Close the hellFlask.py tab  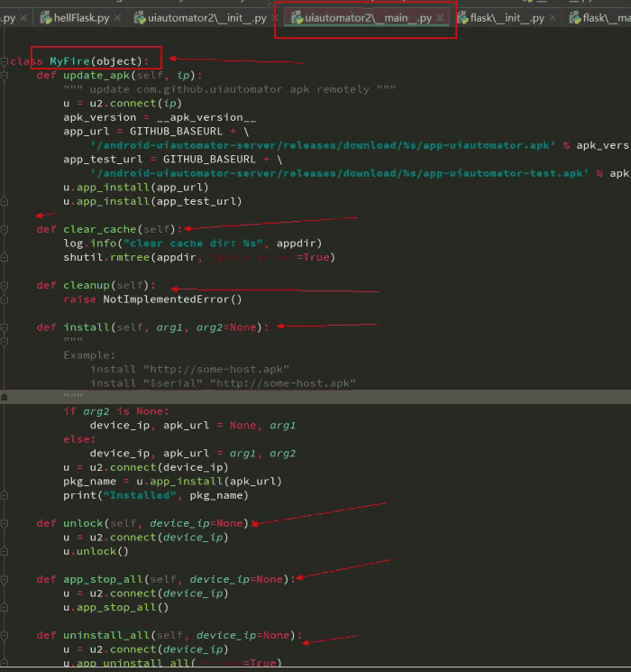[x=117, y=18]
